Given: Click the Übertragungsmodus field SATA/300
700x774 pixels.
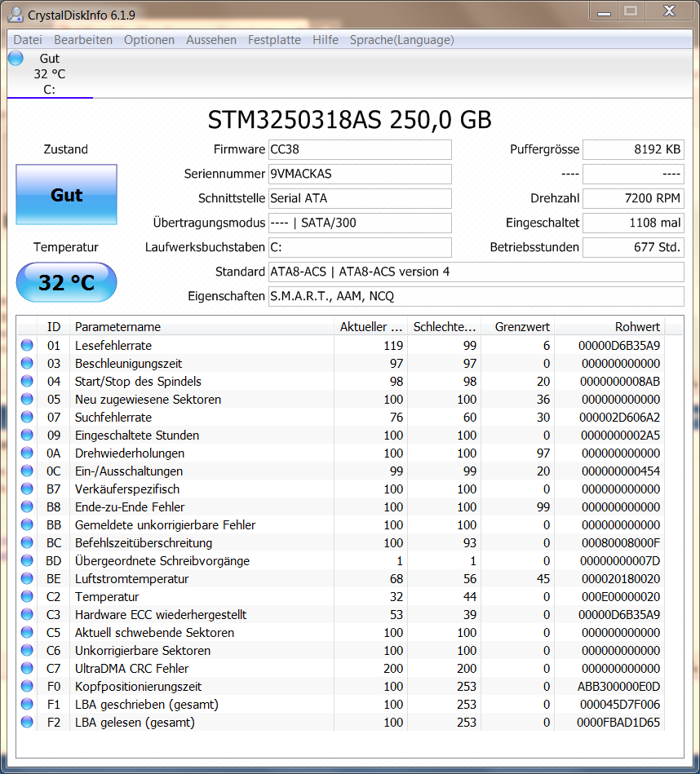Looking at the screenshot, I should [360, 223].
